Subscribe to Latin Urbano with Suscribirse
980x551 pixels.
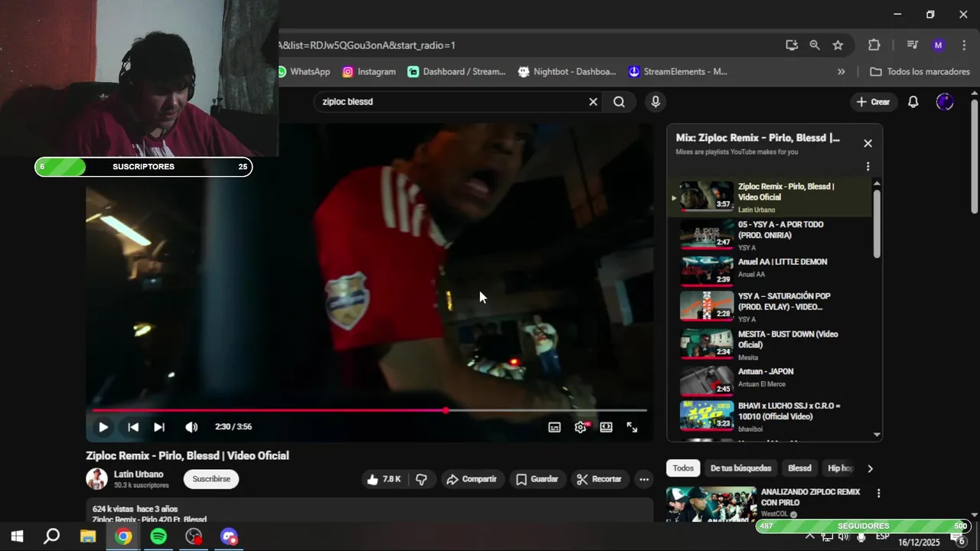click(211, 479)
